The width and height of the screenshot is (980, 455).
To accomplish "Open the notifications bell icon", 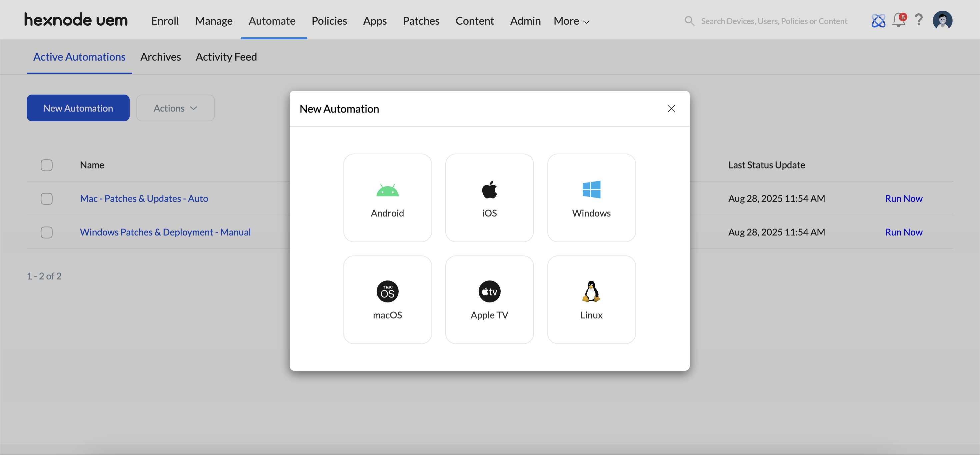I will click(x=899, y=20).
